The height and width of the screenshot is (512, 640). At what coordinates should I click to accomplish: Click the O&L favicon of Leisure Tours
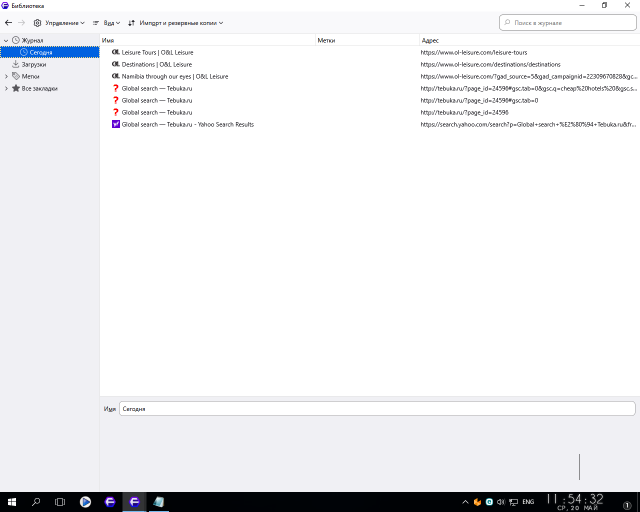pos(116,52)
